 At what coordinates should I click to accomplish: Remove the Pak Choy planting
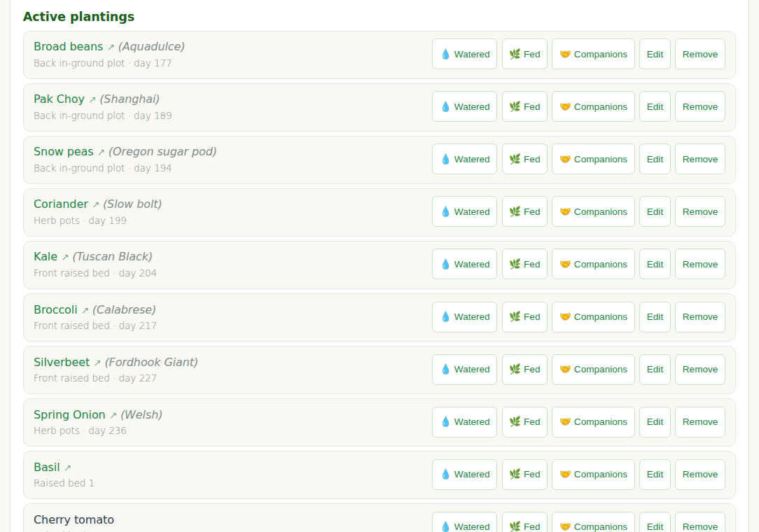(x=700, y=106)
